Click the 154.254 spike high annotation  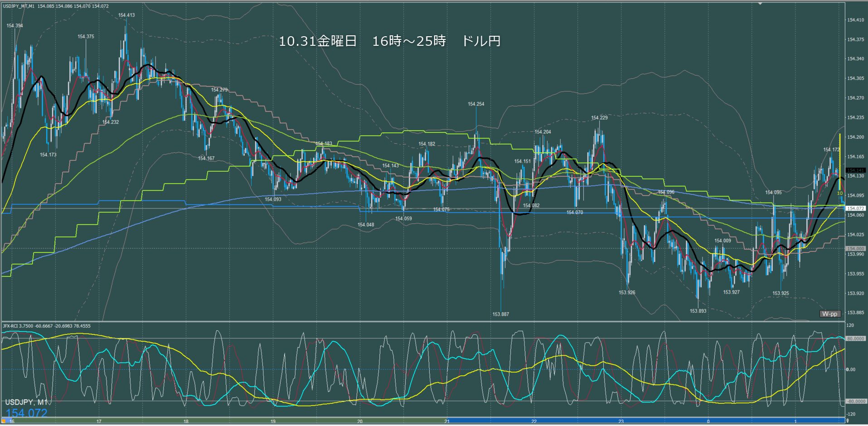click(476, 104)
